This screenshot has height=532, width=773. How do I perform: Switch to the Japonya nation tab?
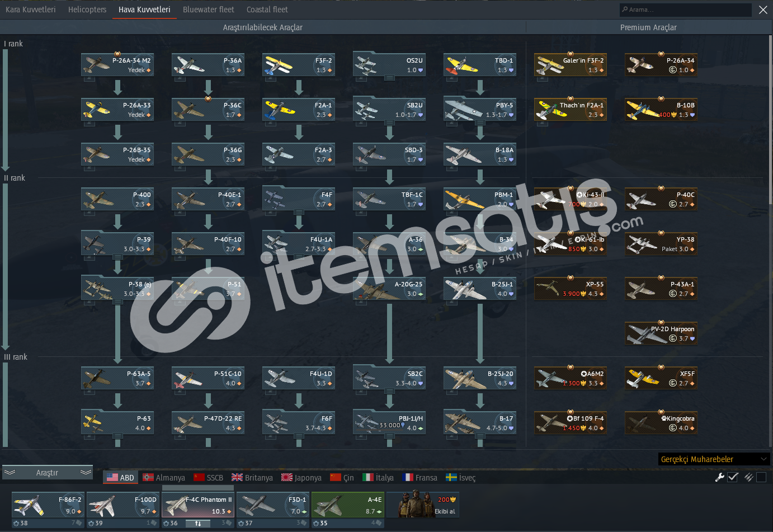[301, 478]
